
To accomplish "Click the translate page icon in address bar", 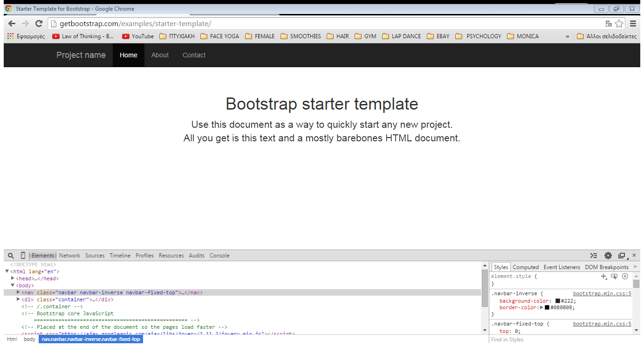I will click(609, 24).
